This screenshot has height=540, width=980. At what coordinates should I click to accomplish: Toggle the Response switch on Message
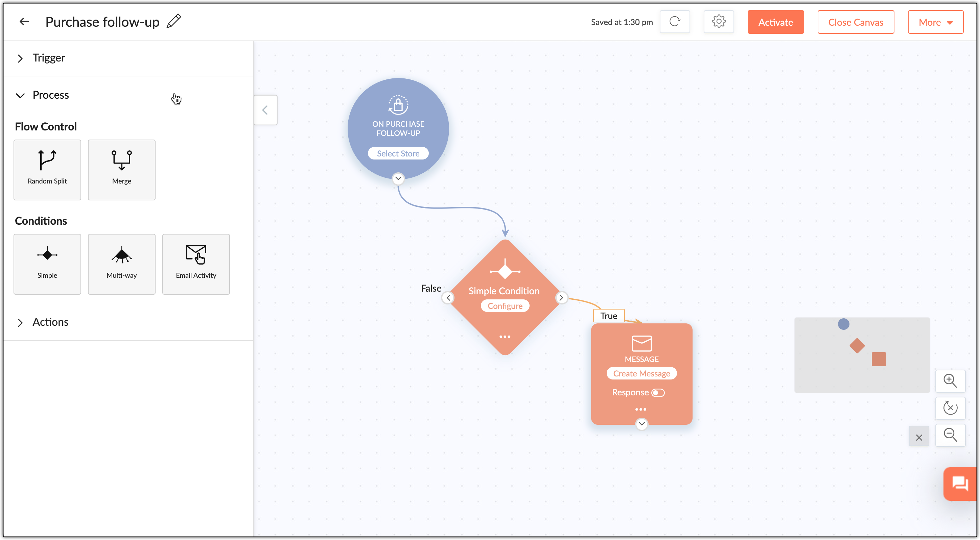point(658,393)
